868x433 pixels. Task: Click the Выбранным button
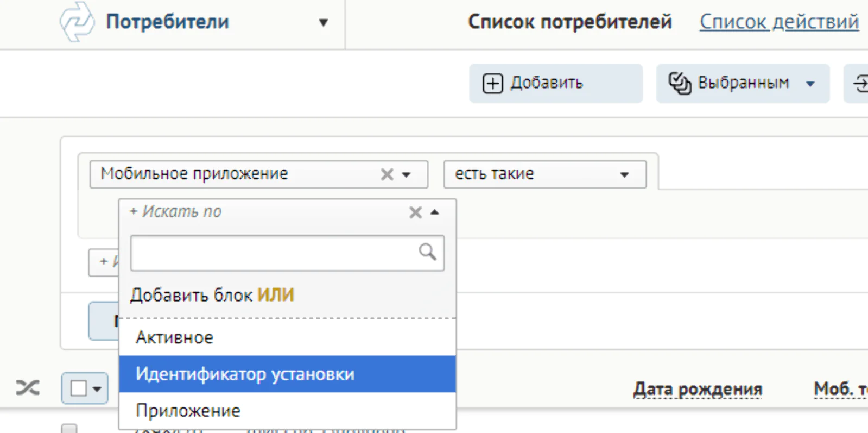point(742,83)
